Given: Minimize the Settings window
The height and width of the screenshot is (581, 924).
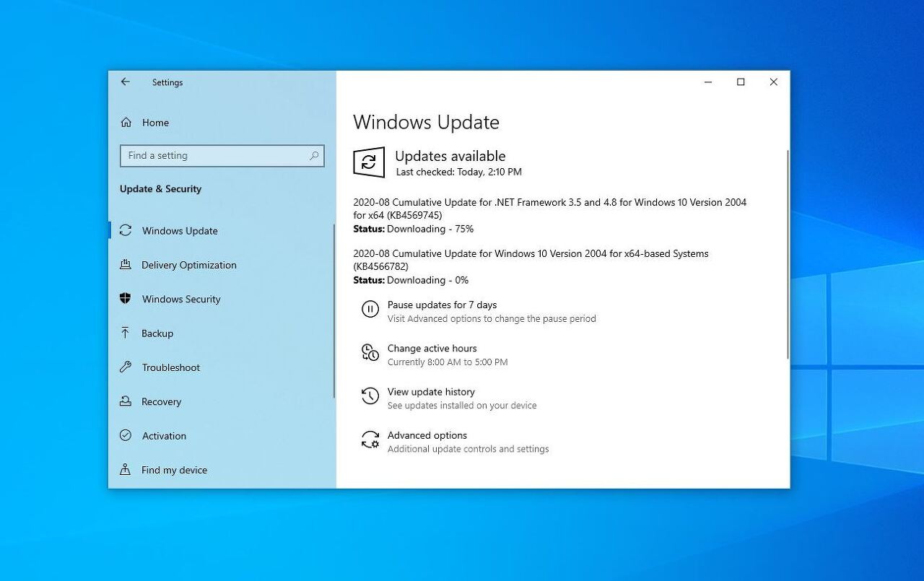Looking at the screenshot, I should pos(707,82).
